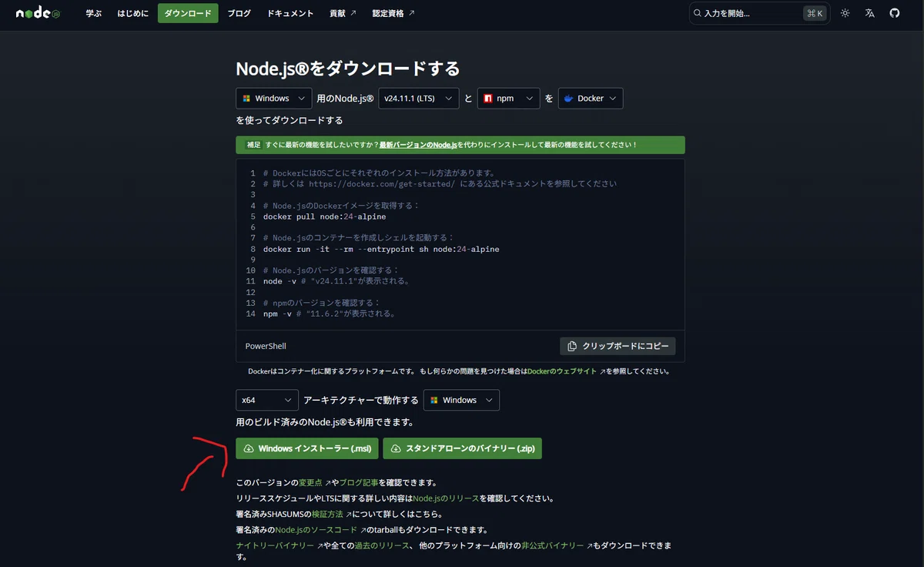Viewport: 924px width, 567px height.
Task: Open the ドキュメント nav item
Action: (290, 13)
